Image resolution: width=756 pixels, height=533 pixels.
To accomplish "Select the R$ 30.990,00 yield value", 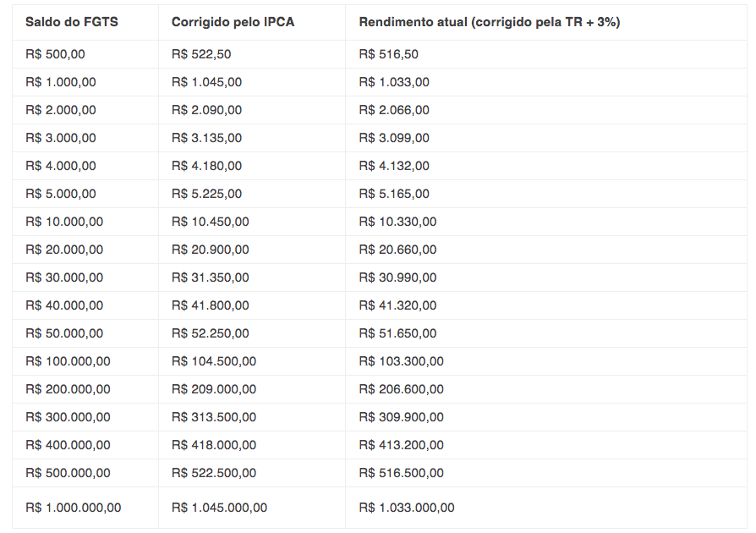I will pyautogui.click(x=397, y=277).
